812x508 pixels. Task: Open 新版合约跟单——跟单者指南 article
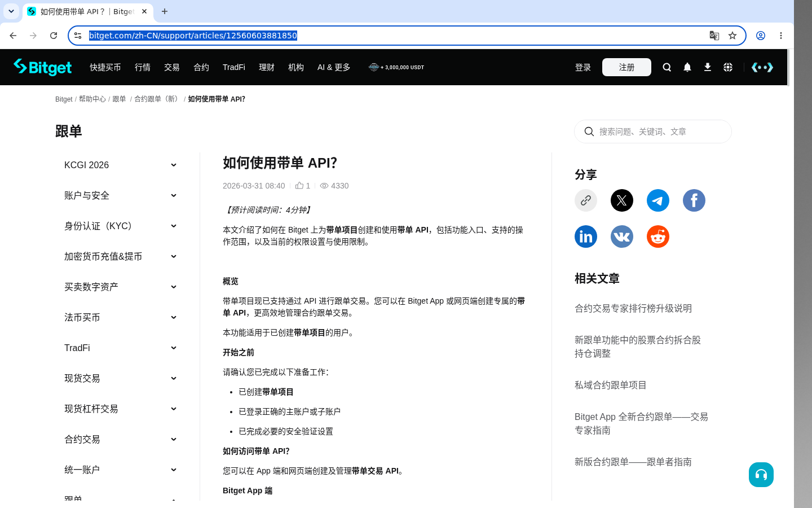(x=633, y=462)
